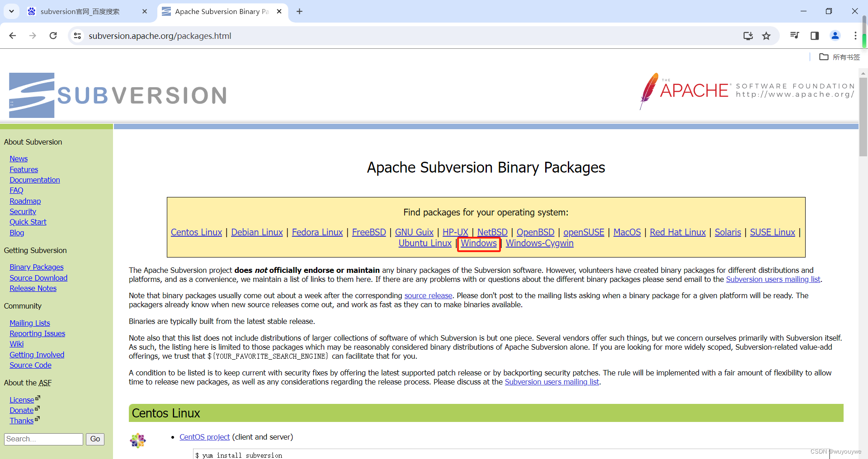The width and height of the screenshot is (868, 459).
Task: Jump to Debian Linux packages
Action: [x=257, y=232]
